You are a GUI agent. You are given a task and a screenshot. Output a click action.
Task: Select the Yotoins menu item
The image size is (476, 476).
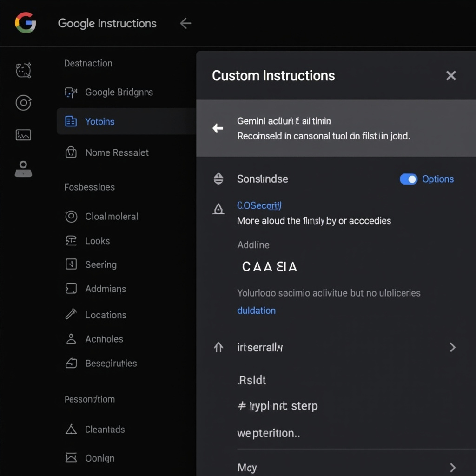[126, 121]
